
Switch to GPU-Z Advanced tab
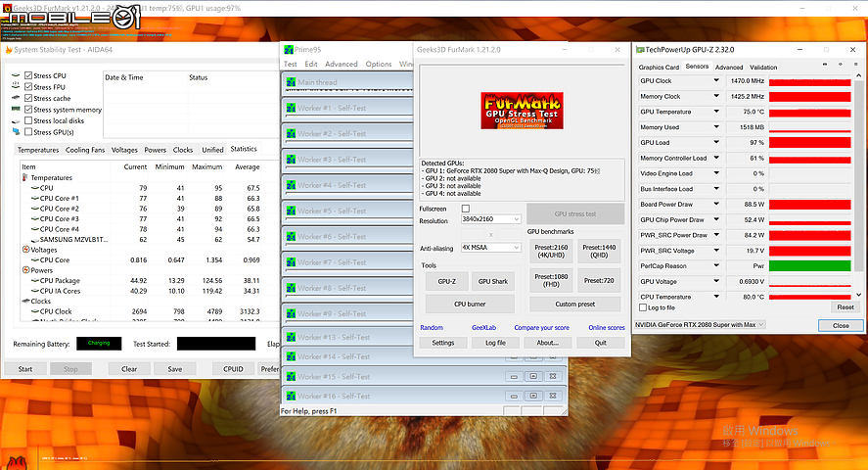729,67
